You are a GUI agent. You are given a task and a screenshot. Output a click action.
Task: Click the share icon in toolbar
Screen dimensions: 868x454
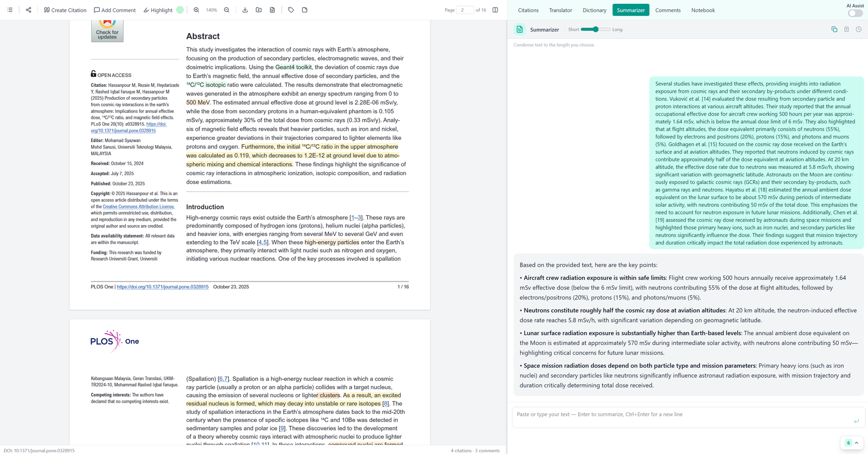point(29,10)
